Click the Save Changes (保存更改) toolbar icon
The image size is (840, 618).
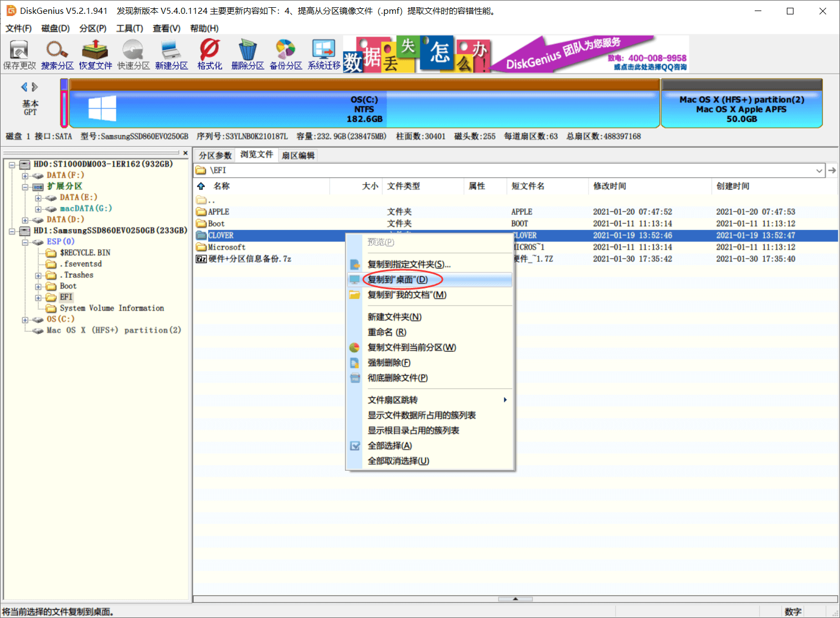point(19,54)
